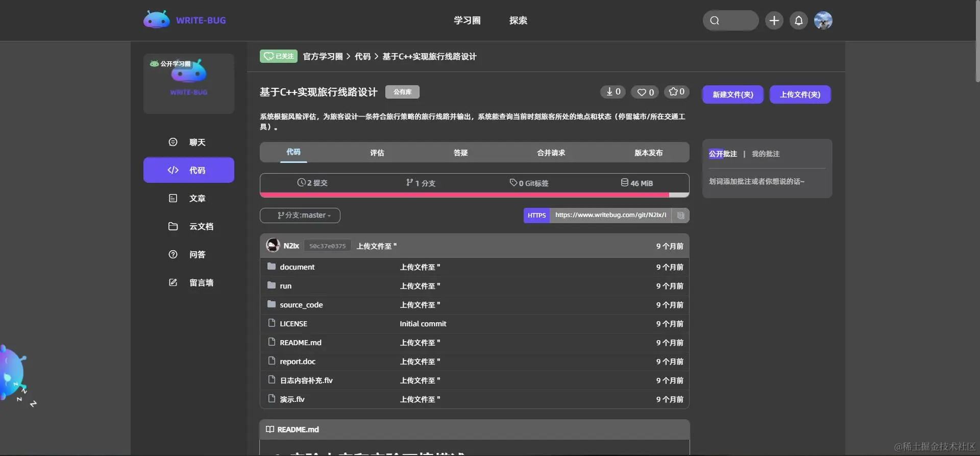The height and width of the screenshot is (456, 980).
Task: Star the repository with star icon
Action: click(x=677, y=92)
